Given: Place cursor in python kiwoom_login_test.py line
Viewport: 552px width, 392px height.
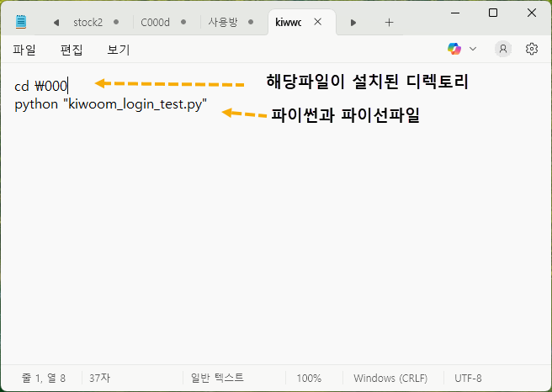Looking at the screenshot, I should click(109, 106).
